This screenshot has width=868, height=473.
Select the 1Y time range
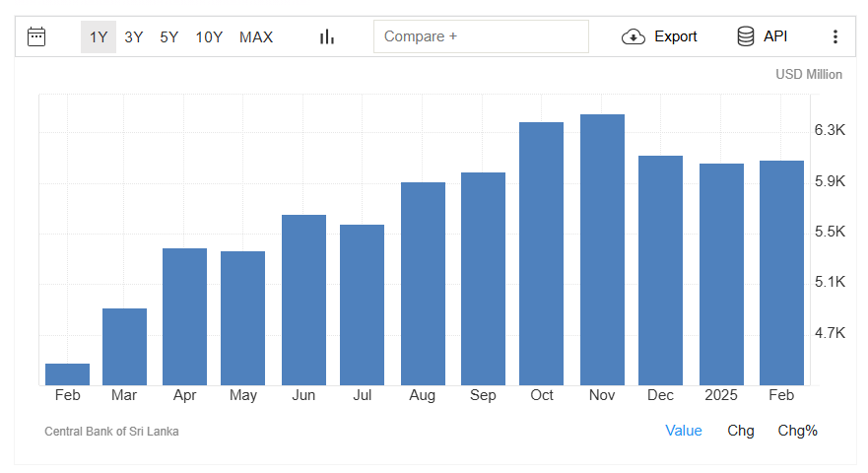coord(99,36)
